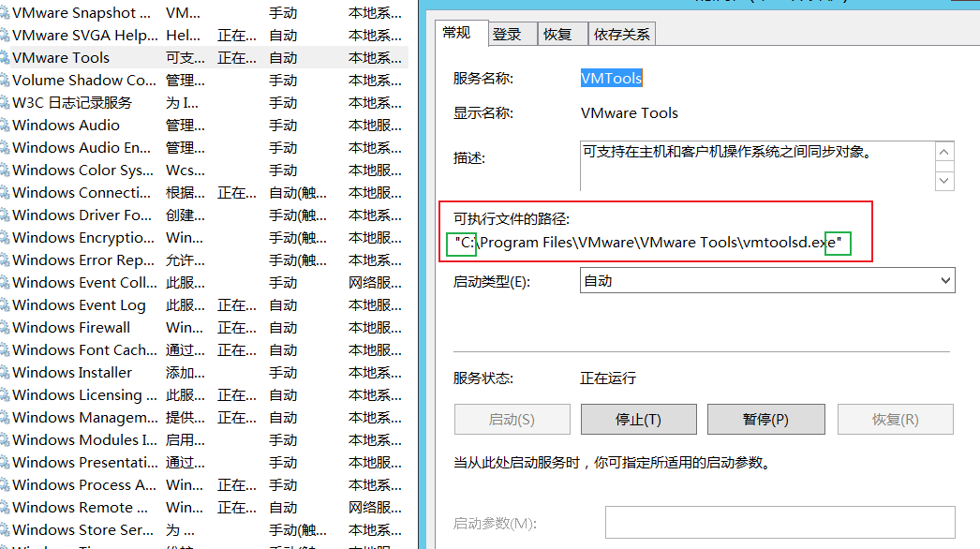Click the highlighted VMTools service name text
The image size is (980, 549).
pyautogui.click(x=611, y=79)
